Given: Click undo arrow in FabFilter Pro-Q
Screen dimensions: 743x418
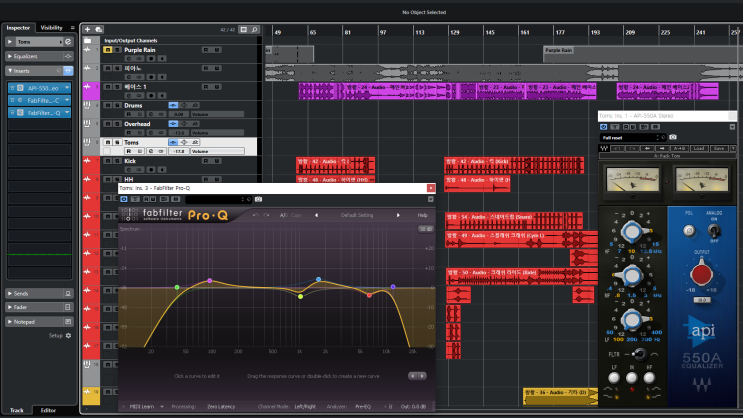Looking at the screenshot, I should tap(255, 215).
